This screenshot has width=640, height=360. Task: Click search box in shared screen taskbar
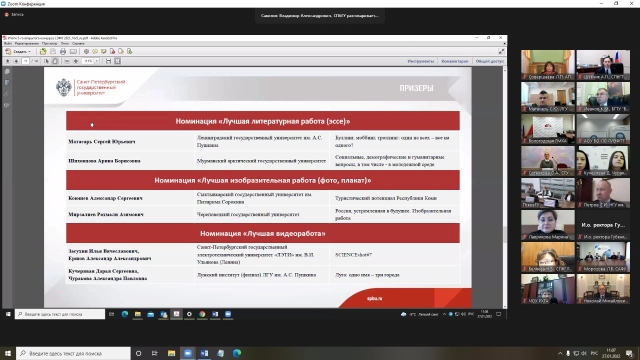coord(60,314)
